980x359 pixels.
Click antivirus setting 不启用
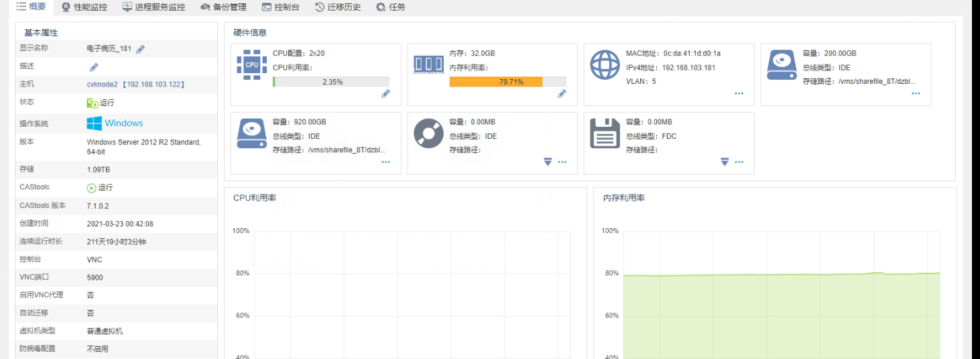(97, 349)
